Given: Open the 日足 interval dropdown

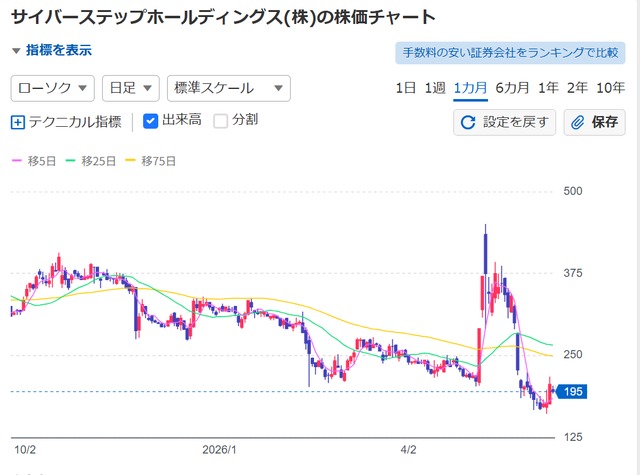Looking at the screenshot, I should tap(131, 88).
